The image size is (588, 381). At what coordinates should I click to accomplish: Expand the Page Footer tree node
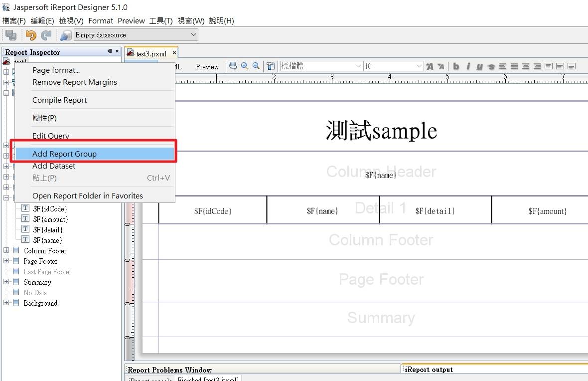click(6, 261)
